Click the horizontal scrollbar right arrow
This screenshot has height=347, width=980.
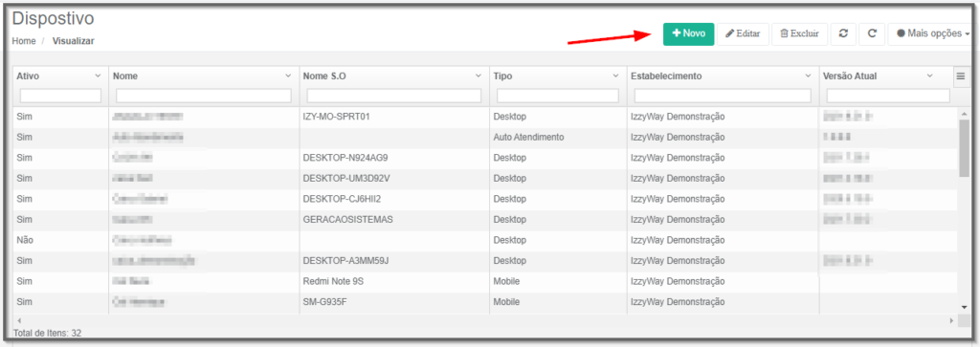pos(952,320)
